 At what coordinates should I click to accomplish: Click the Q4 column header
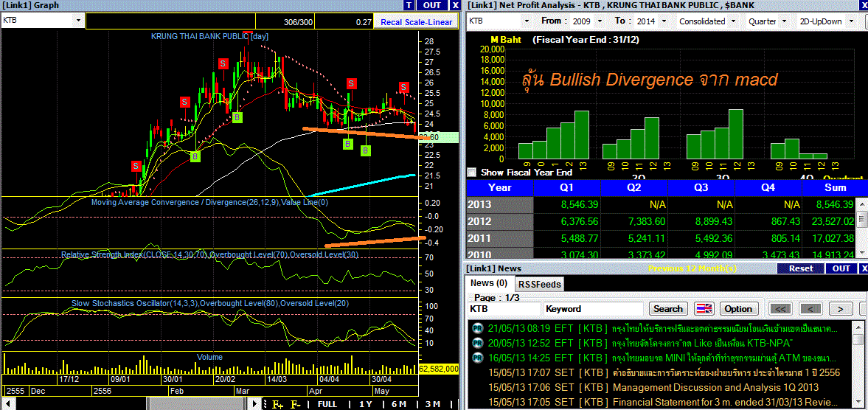[768, 187]
